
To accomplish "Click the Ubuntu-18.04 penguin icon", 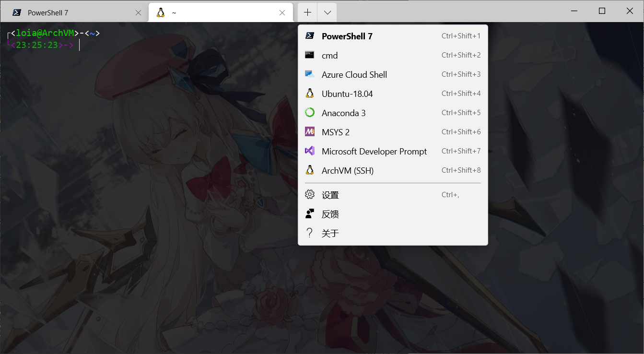I will click(310, 94).
